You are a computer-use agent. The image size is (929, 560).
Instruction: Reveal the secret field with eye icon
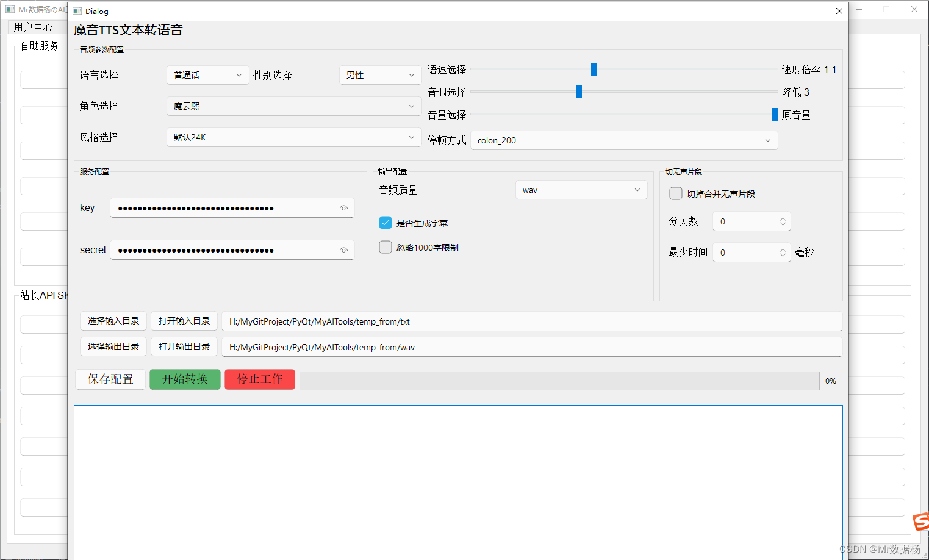(343, 250)
